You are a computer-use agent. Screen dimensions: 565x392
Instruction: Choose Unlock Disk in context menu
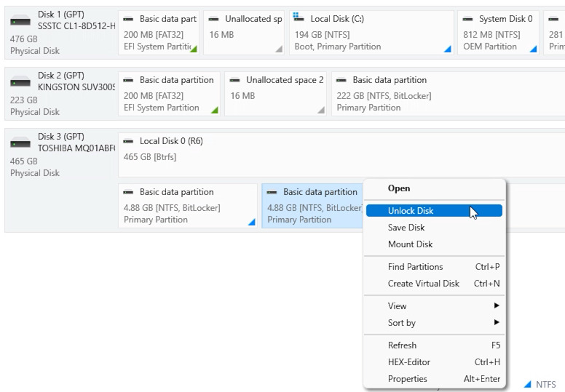coord(434,211)
